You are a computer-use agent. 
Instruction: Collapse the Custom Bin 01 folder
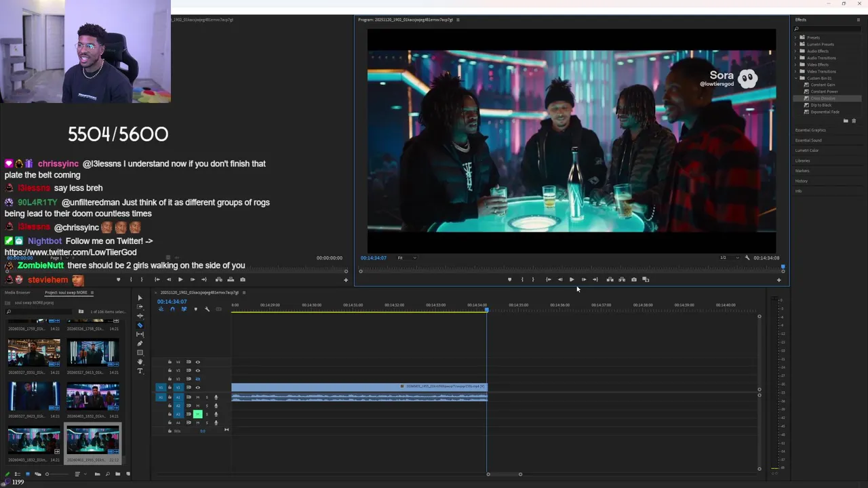click(795, 78)
